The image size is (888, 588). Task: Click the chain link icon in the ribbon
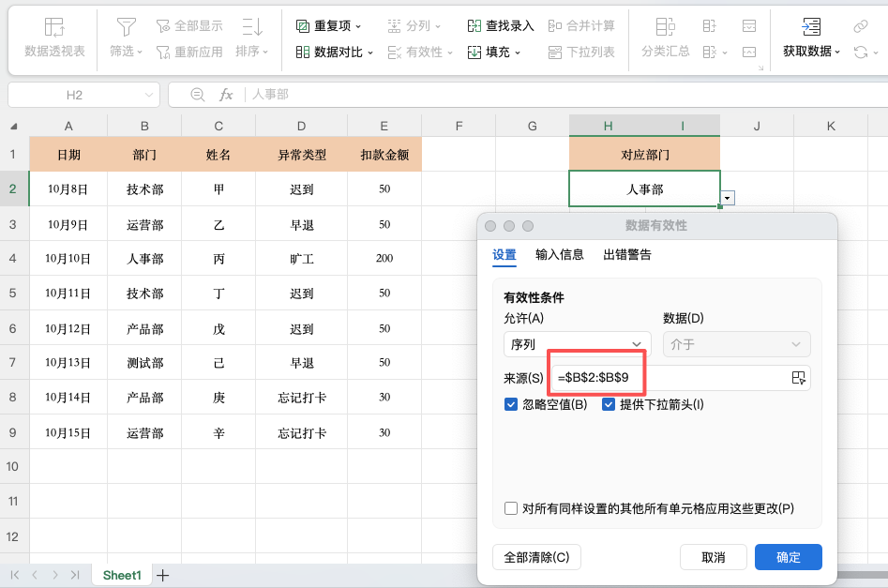[861, 26]
